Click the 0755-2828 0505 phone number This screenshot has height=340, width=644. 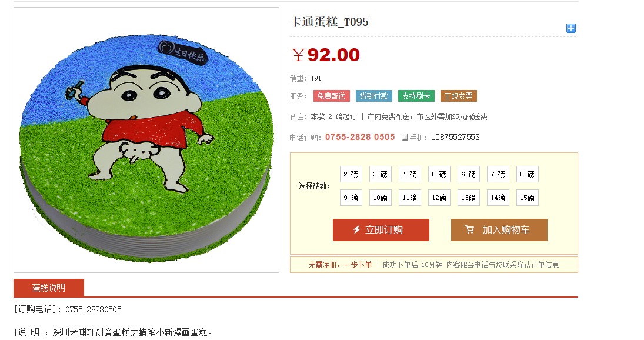click(x=360, y=137)
